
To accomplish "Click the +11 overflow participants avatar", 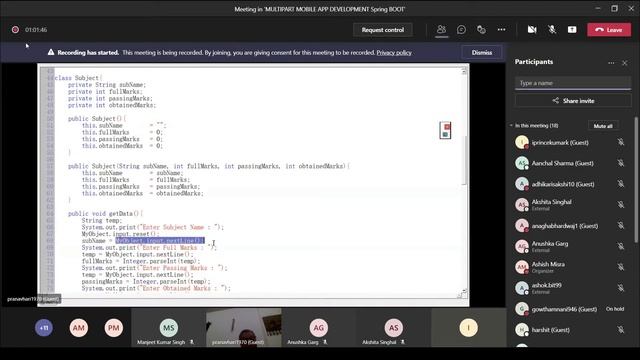I will [44, 328].
